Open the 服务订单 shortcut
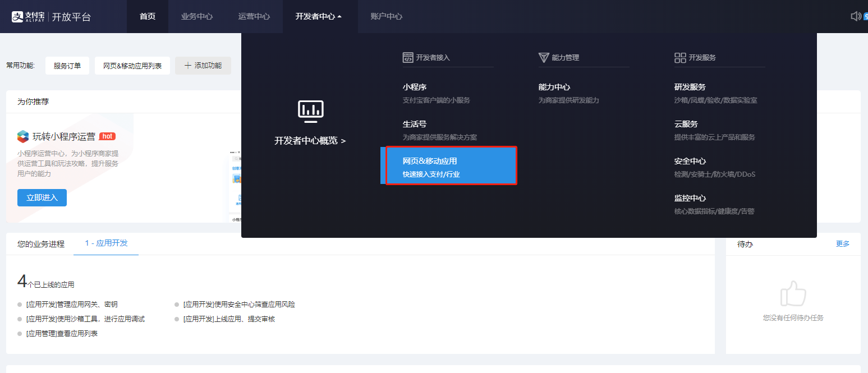This screenshot has width=868, height=373. click(x=67, y=66)
